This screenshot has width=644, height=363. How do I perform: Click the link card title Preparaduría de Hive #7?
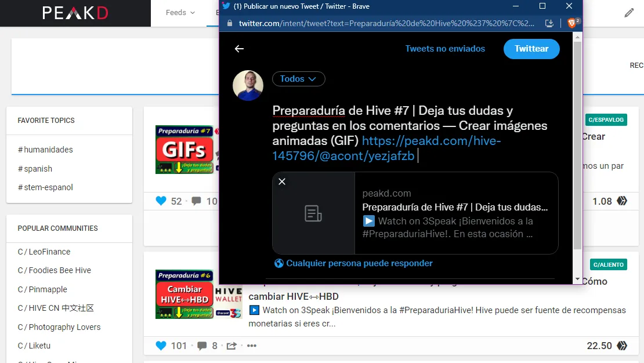(x=455, y=207)
